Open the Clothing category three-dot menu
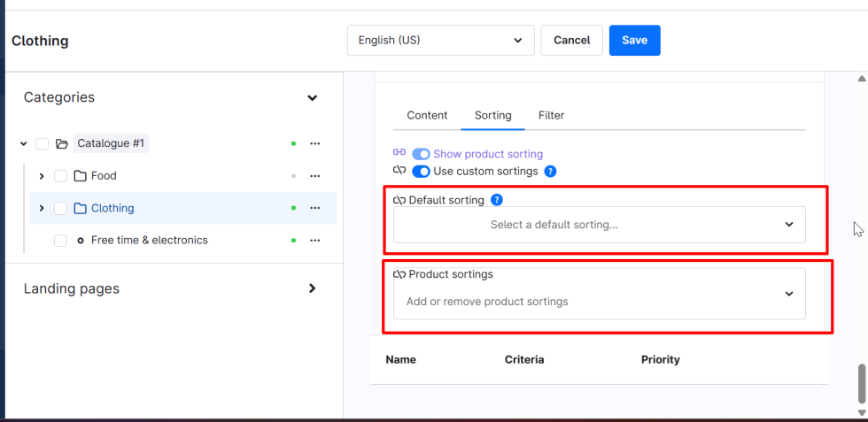The image size is (868, 422). [x=314, y=209]
